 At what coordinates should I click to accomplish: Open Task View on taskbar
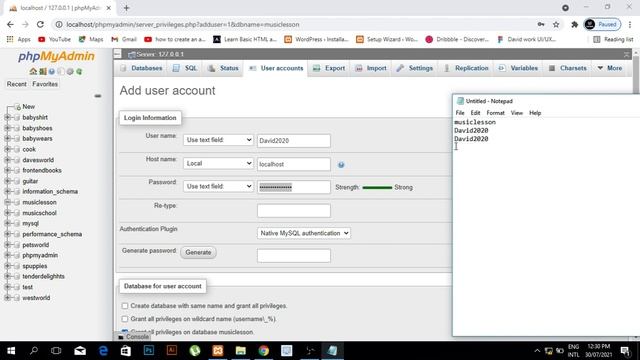56,351
